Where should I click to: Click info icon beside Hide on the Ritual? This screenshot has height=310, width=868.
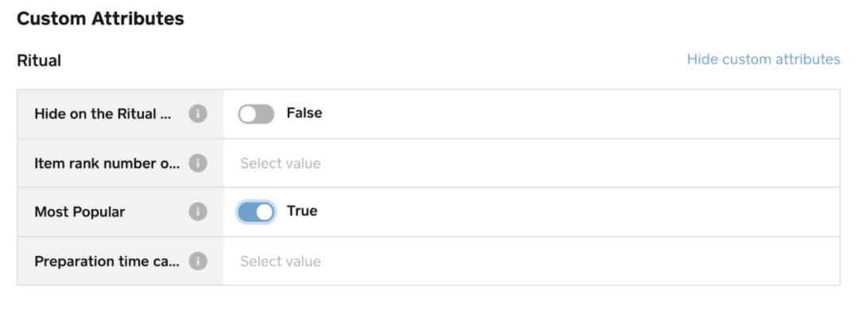tap(198, 114)
